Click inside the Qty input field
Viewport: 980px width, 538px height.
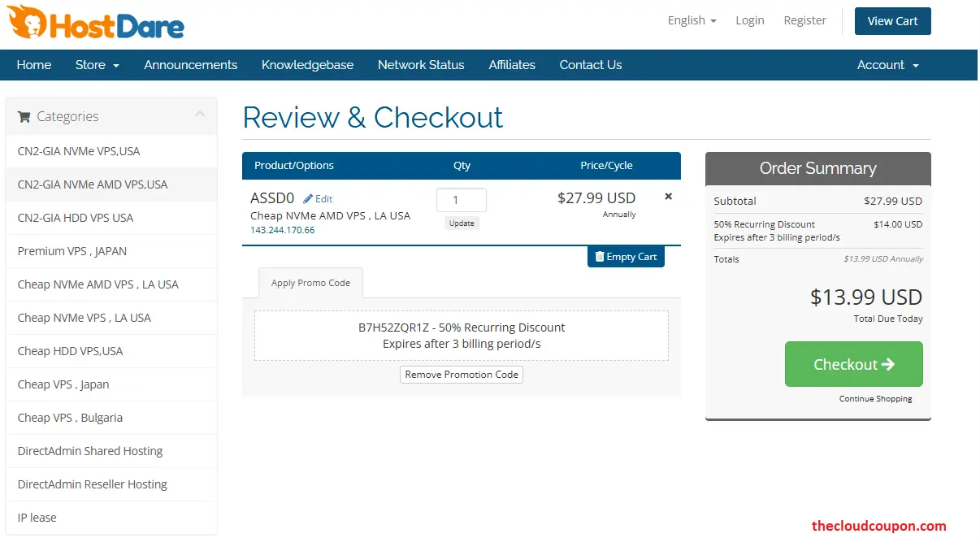tap(462, 199)
